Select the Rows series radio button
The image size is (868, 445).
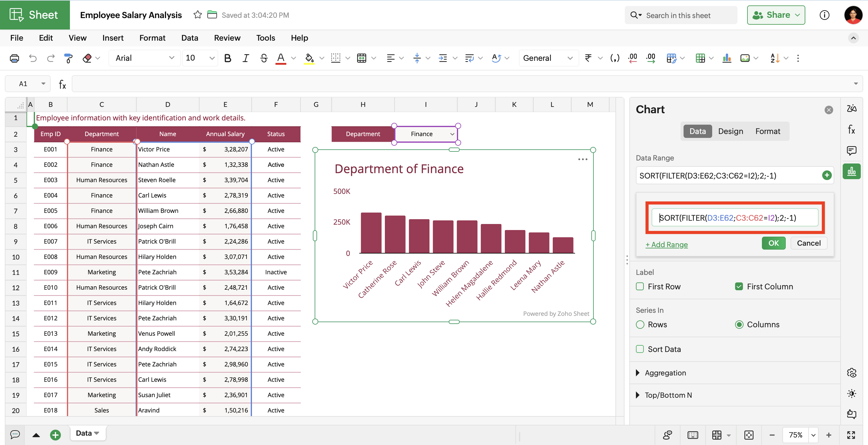click(640, 325)
